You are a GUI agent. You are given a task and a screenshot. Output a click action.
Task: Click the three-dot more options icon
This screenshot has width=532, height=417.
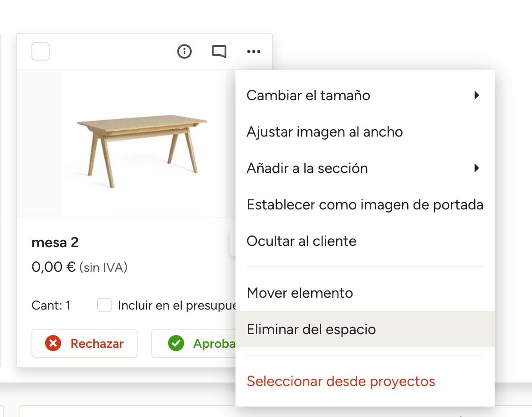pyautogui.click(x=254, y=51)
